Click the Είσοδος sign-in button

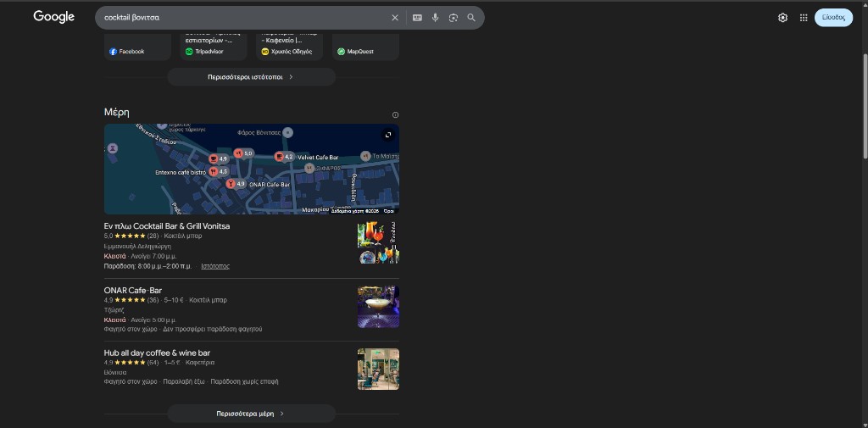833,18
